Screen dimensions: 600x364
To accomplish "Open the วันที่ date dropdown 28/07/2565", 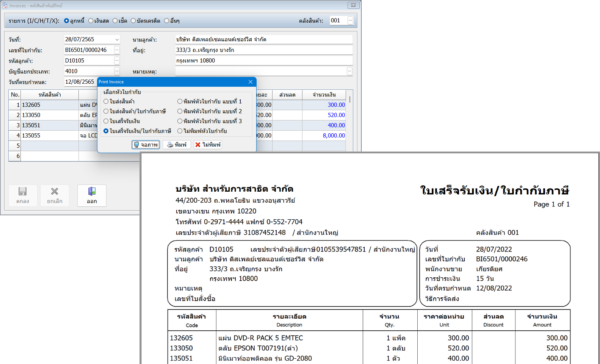I will [117, 39].
